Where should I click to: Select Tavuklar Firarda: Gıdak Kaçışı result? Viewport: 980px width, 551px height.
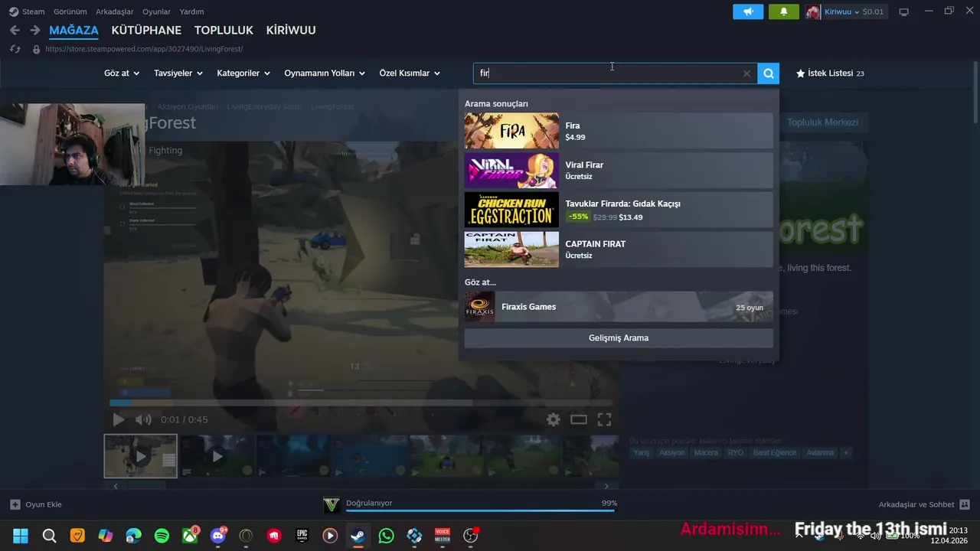tap(619, 210)
